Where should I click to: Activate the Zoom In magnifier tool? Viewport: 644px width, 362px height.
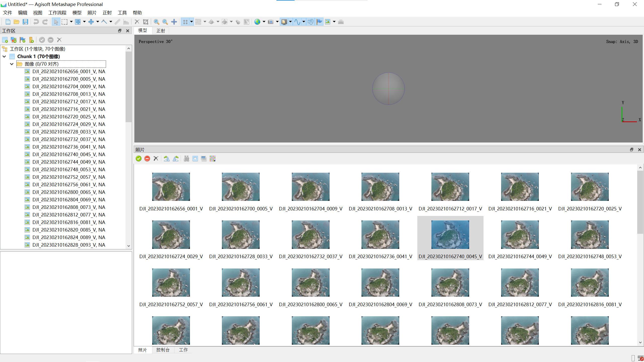pos(156,22)
